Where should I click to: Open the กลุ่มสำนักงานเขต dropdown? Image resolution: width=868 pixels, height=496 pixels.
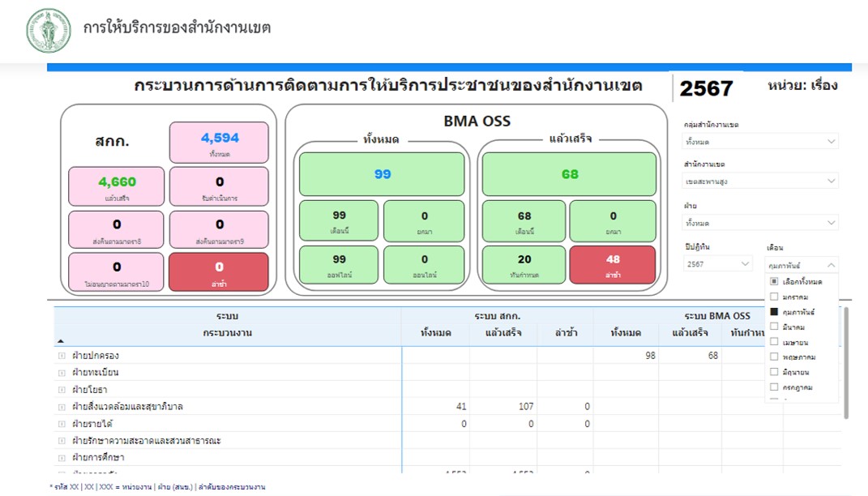(x=760, y=142)
